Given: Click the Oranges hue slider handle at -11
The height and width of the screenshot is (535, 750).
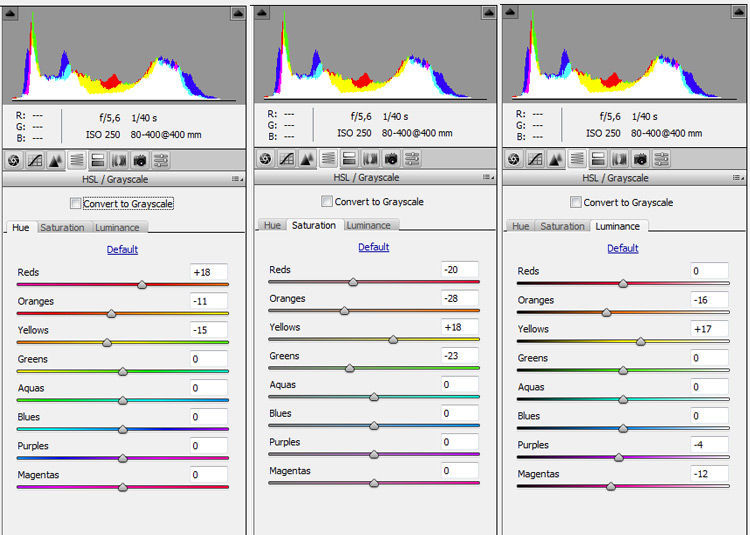Looking at the screenshot, I should coord(111,314).
